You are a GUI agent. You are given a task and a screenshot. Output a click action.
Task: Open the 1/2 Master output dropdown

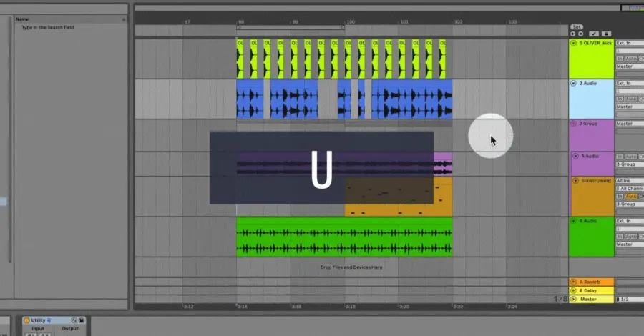(x=630, y=299)
